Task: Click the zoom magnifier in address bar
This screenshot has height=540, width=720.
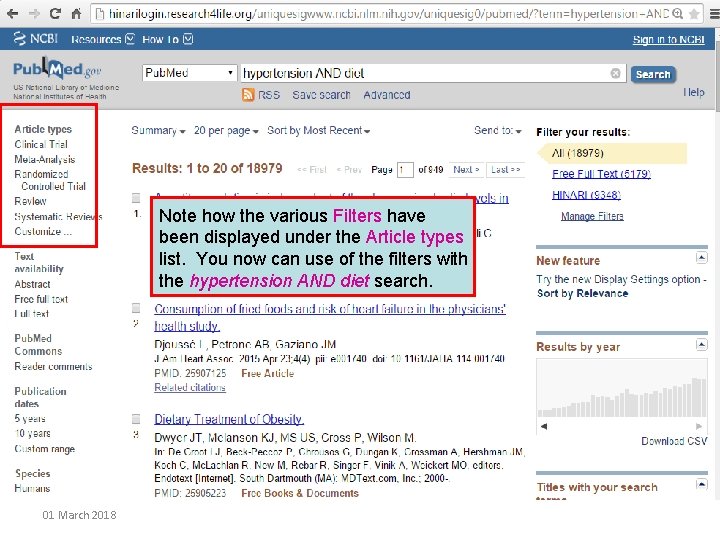Action: tap(677, 14)
